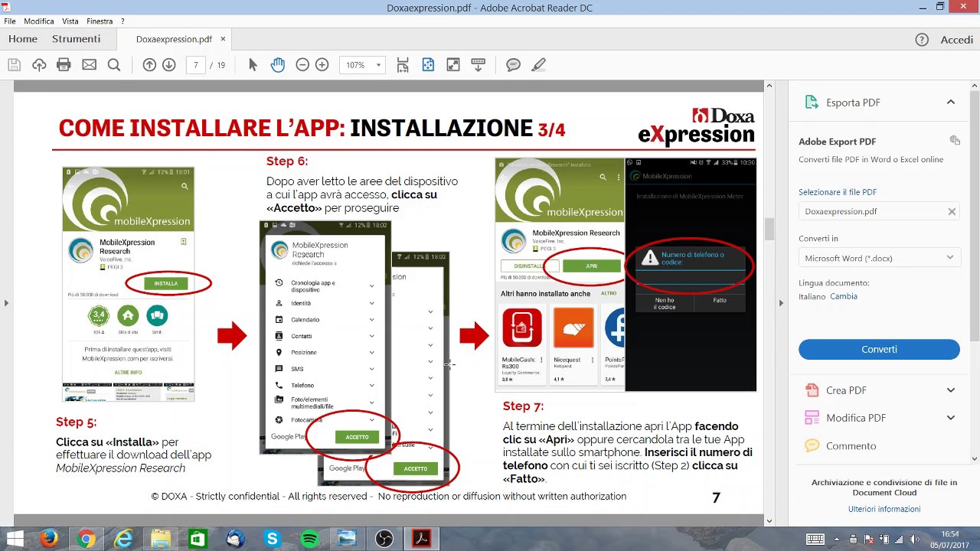The height and width of the screenshot is (551, 980).
Task: Click Selezionare il file PDF link
Action: [x=838, y=192]
